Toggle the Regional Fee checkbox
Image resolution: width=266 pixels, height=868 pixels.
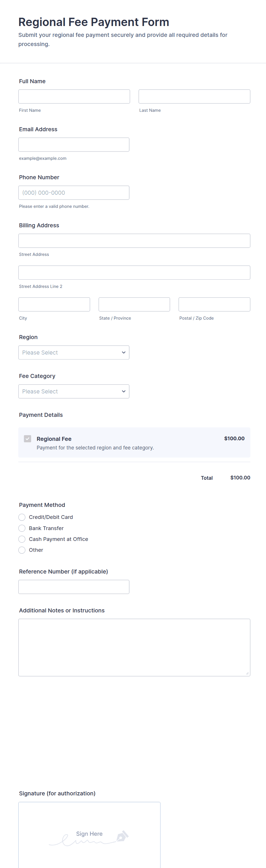[x=28, y=438]
